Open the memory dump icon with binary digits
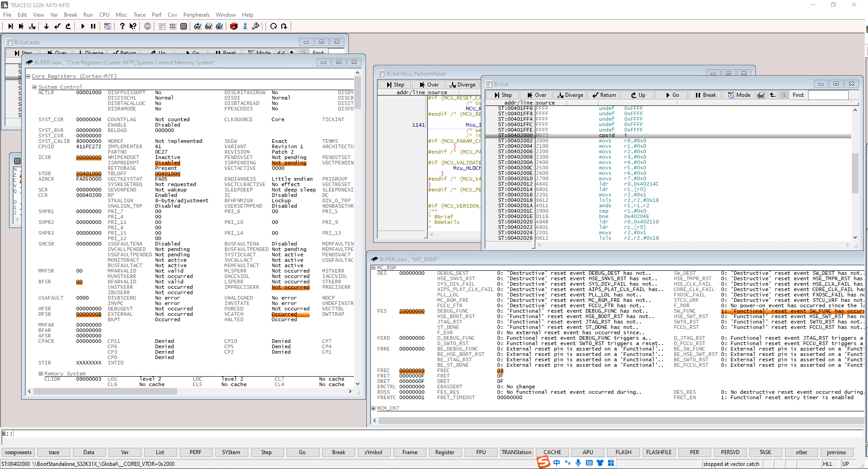The height and width of the screenshot is (469, 868). coord(173,26)
